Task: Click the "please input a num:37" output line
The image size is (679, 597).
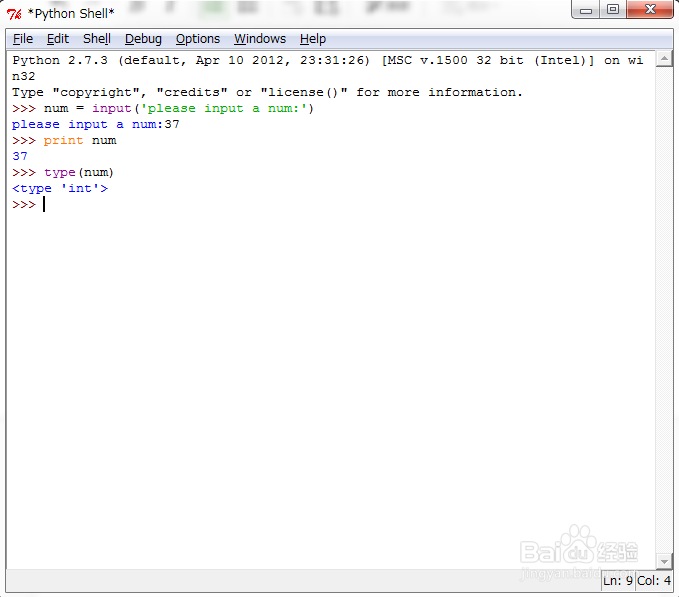Action: [x=95, y=125]
